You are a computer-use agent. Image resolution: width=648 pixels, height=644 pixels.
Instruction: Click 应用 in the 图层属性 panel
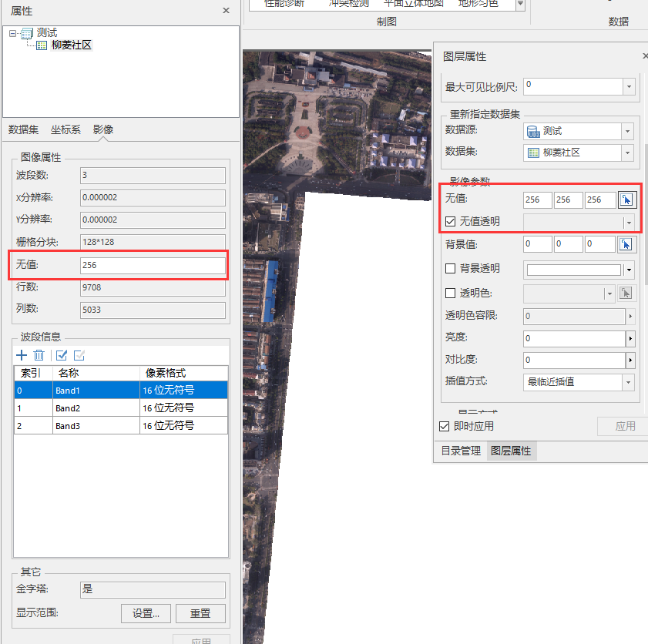pyautogui.click(x=625, y=426)
